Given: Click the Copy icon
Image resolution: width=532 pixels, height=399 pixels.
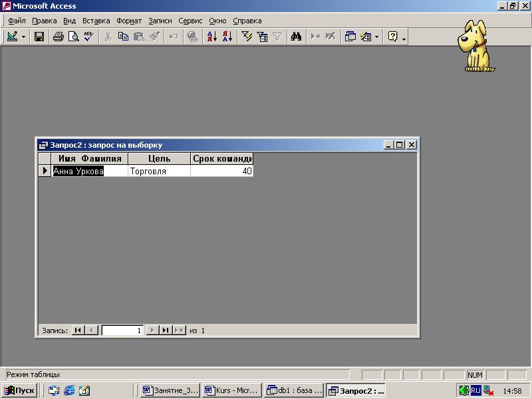Looking at the screenshot, I should pos(123,37).
